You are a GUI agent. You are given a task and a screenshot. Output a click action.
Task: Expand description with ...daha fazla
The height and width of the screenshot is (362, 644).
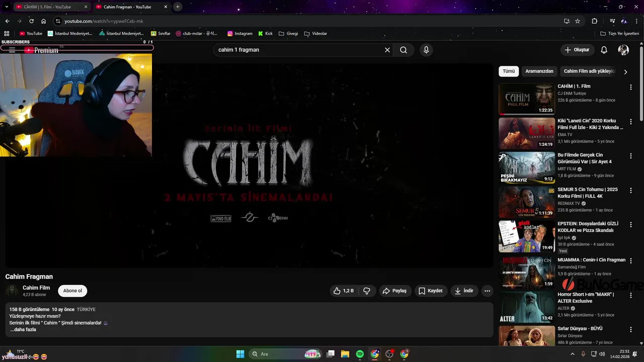[x=23, y=329]
